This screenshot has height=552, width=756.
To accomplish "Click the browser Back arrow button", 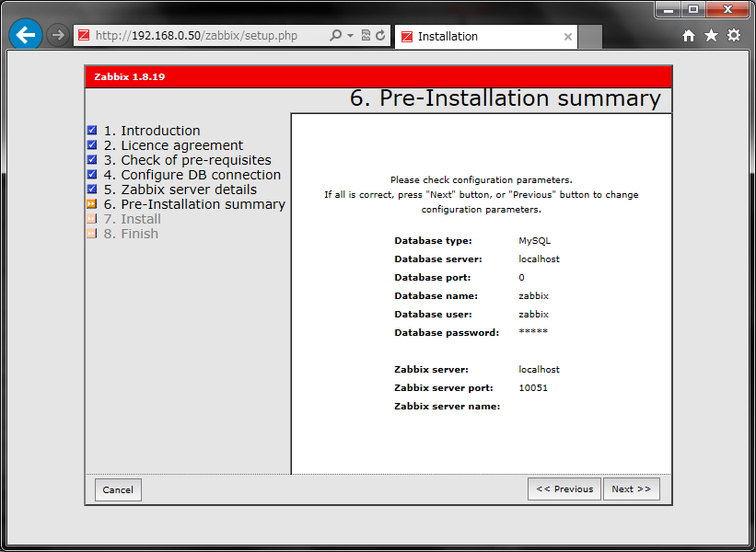I will tap(26, 35).
